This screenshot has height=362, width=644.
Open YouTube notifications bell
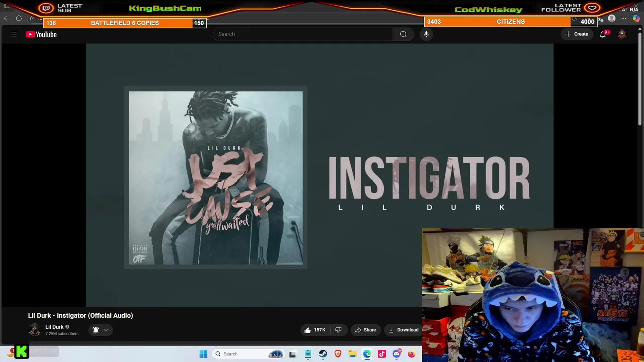pos(603,34)
